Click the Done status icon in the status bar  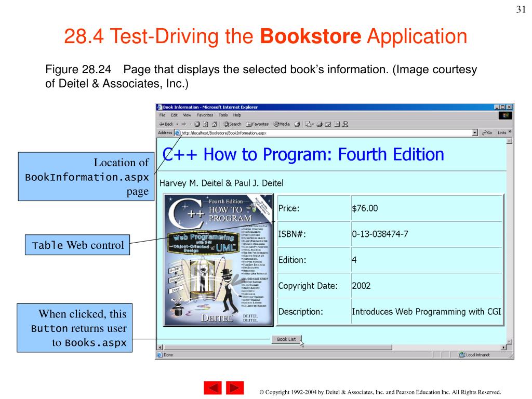tap(160, 355)
